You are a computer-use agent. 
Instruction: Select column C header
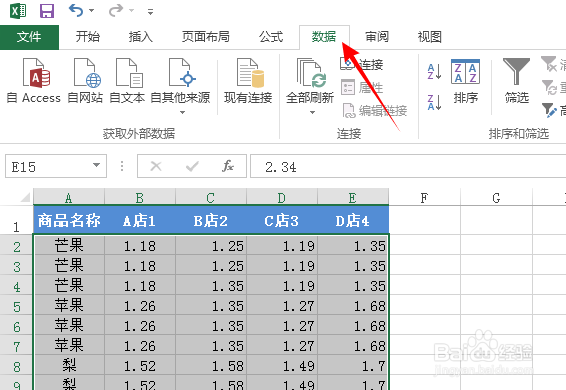click(211, 198)
